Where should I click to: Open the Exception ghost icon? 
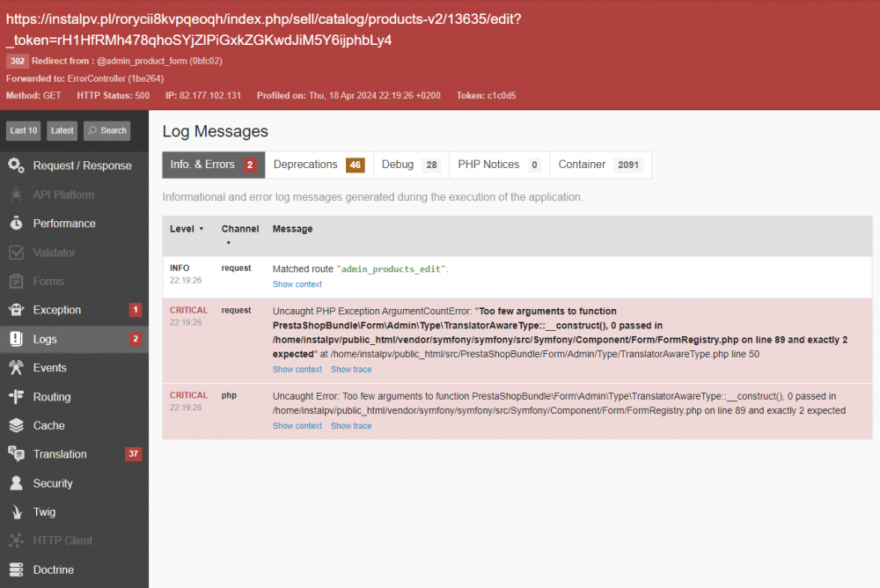coord(16,310)
